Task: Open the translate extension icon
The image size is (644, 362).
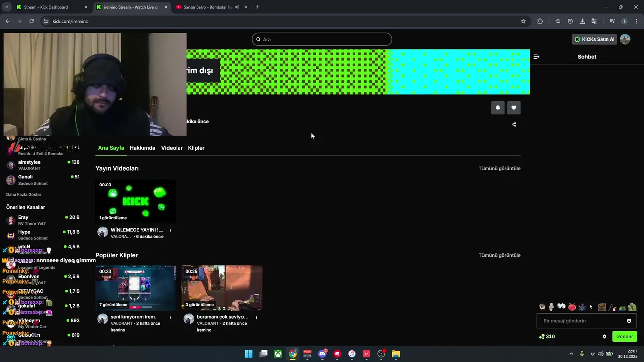Action: 594,21
